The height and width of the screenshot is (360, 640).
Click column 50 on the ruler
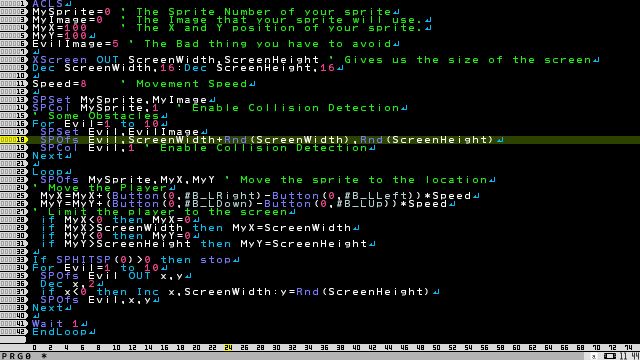[436, 347]
